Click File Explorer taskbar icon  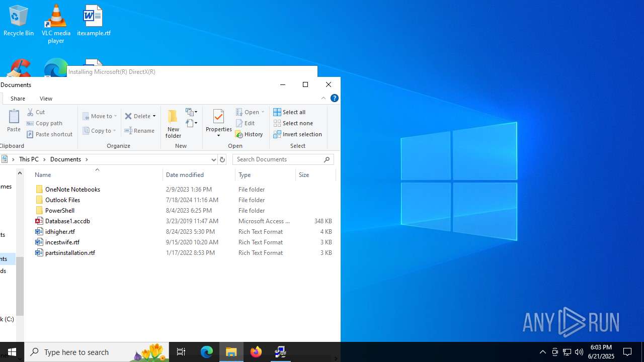pyautogui.click(x=231, y=352)
